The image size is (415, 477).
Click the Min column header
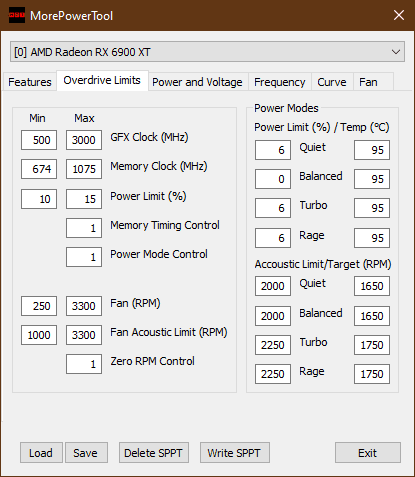tap(37, 118)
